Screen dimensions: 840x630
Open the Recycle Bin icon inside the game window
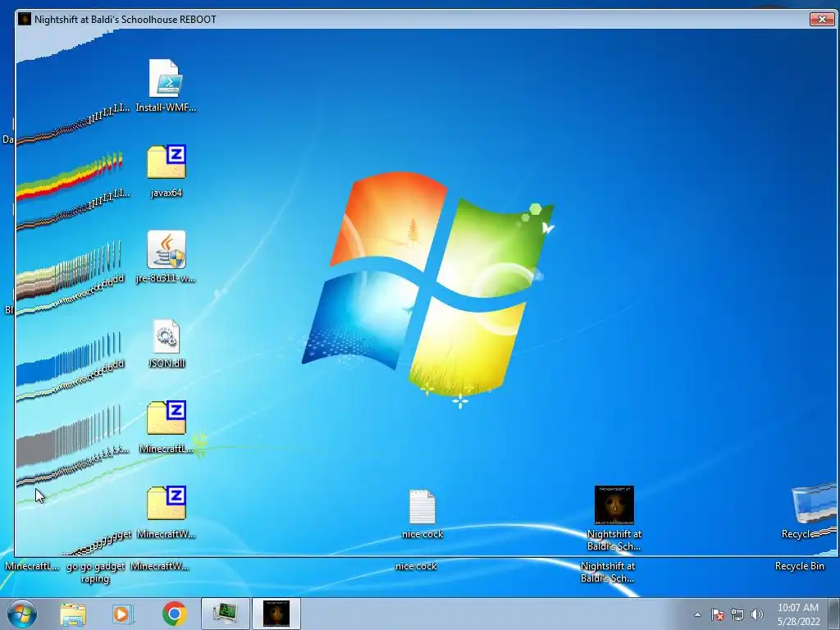click(813, 504)
